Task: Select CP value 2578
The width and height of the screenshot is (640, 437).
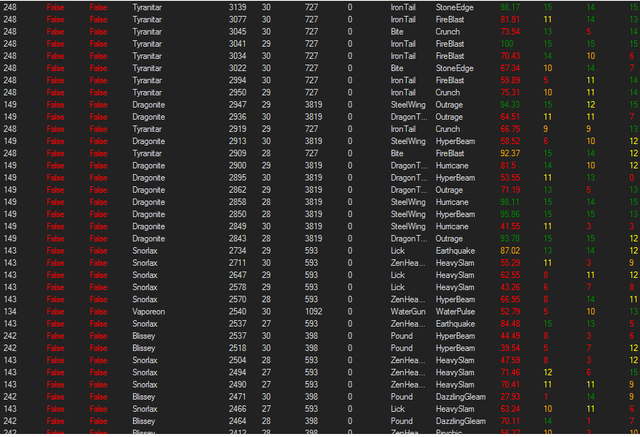Action: point(237,287)
